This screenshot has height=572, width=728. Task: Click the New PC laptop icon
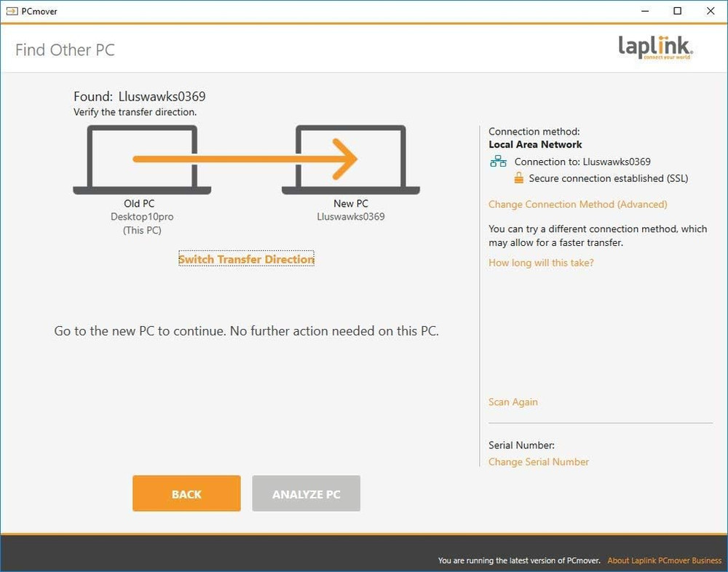pos(351,159)
